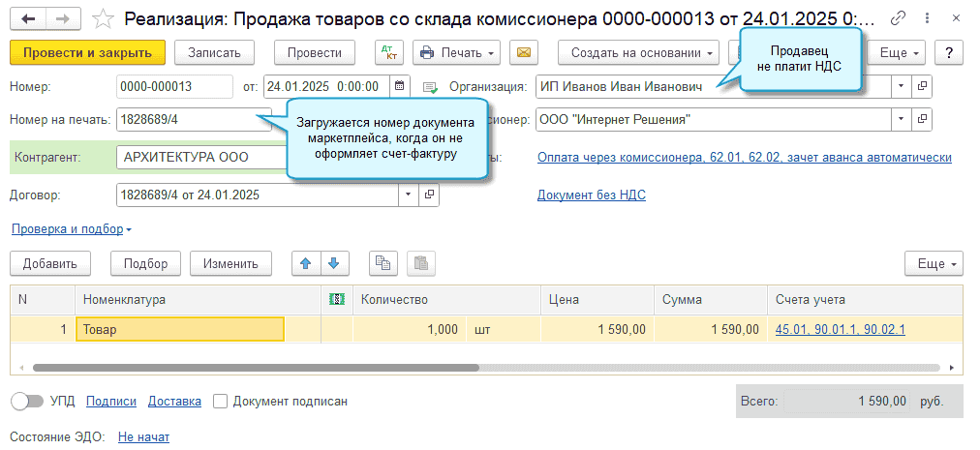This screenshot has width=980, height=450.
Task: Select the Товар cell in Номенклатура column
Action: click(180, 329)
